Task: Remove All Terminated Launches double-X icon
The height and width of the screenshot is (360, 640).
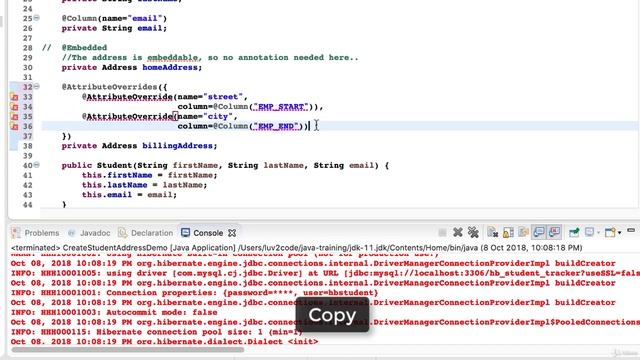Action: click(473, 232)
